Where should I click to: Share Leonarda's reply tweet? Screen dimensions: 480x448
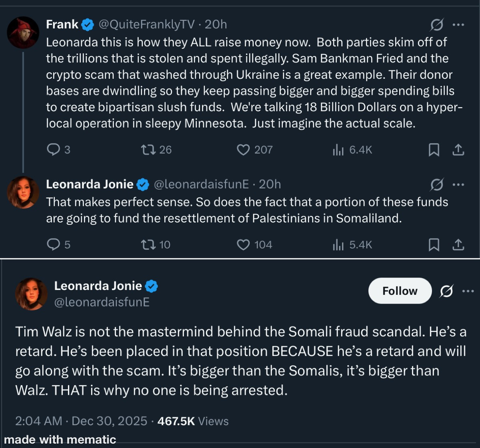[x=458, y=244]
